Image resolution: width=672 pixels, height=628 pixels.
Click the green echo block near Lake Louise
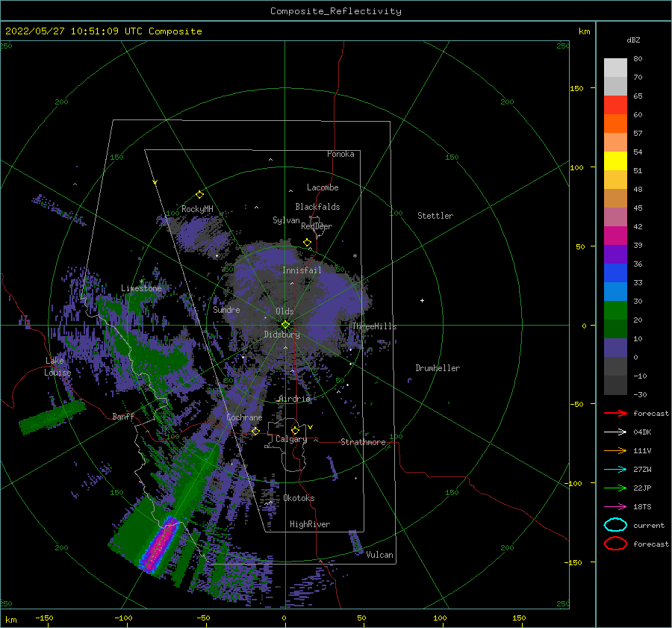[x=52, y=417]
